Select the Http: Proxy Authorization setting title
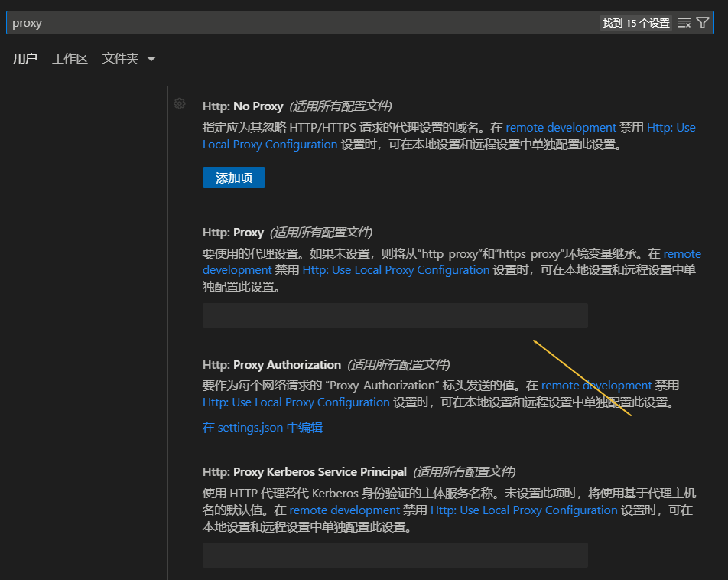The image size is (728, 580). [x=271, y=365]
